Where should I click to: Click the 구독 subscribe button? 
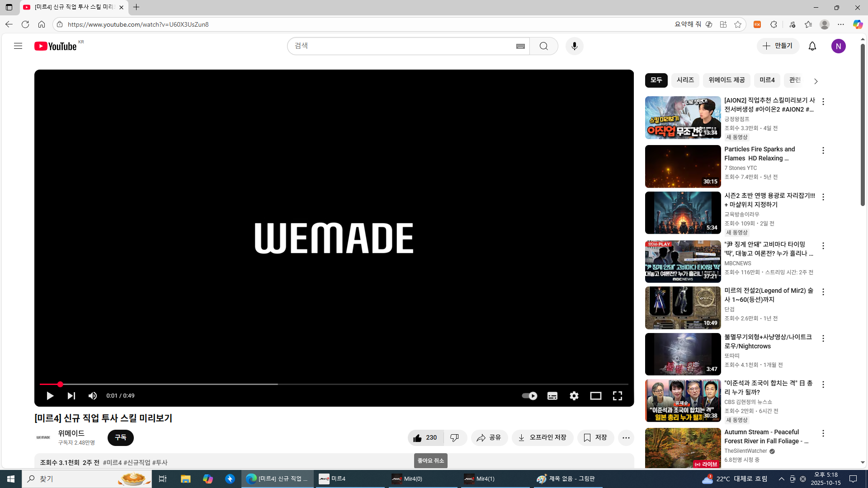click(x=120, y=437)
